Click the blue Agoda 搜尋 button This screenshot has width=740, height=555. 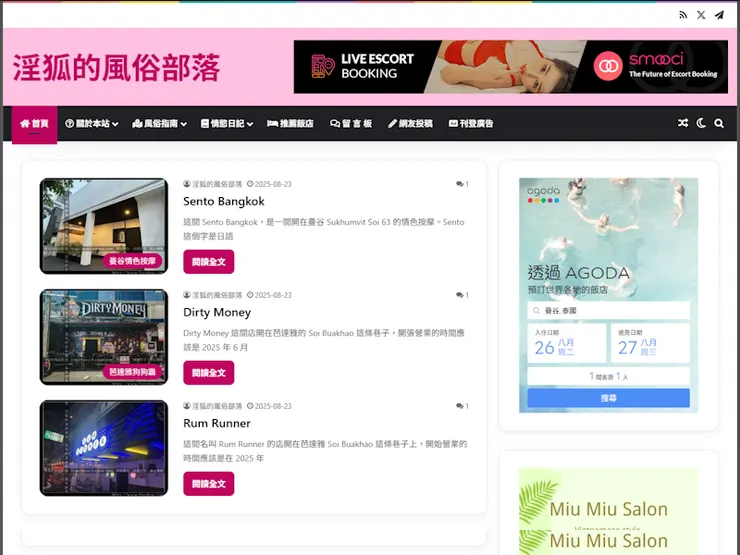608,398
